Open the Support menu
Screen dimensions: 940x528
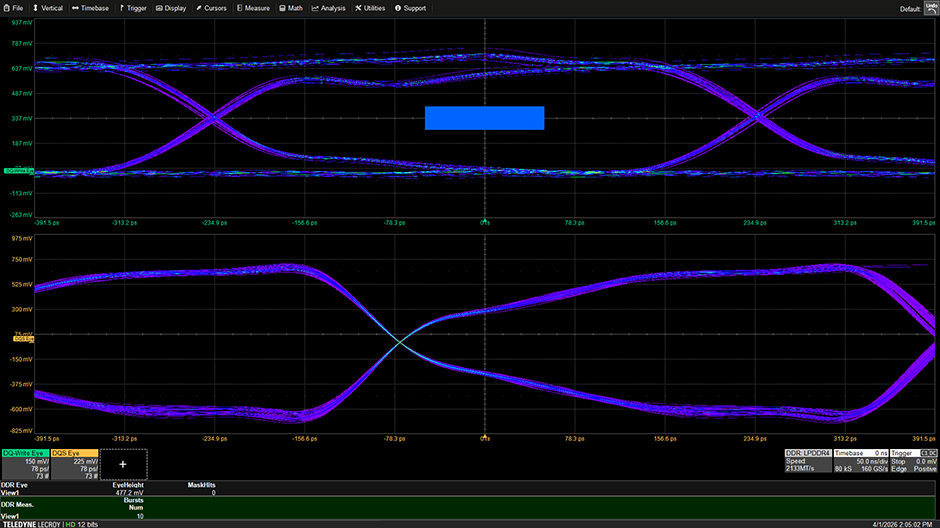click(410, 8)
